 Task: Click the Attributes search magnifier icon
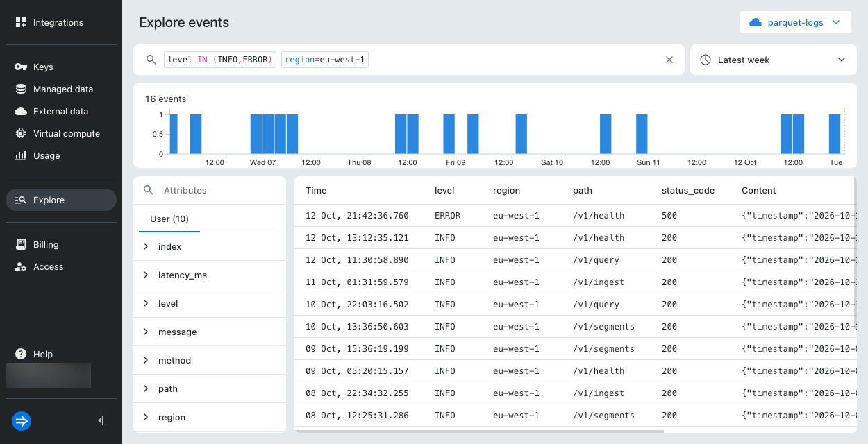click(148, 190)
